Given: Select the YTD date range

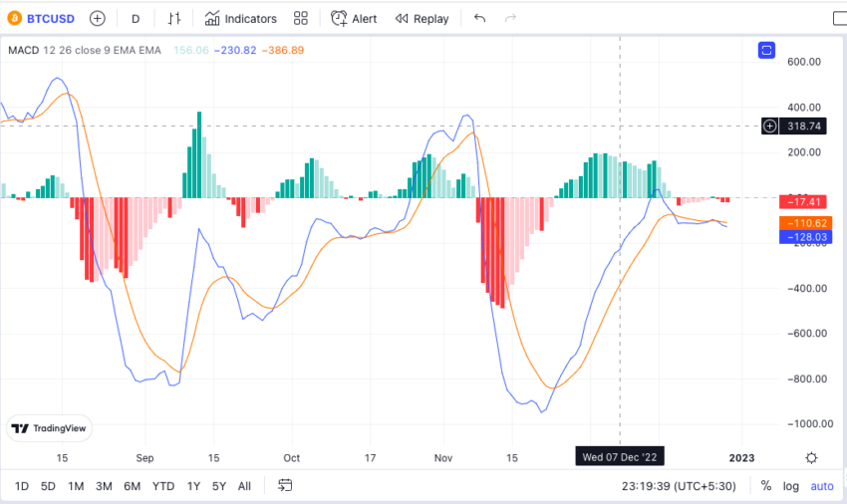Looking at the screenshot, I should [163, 486].
